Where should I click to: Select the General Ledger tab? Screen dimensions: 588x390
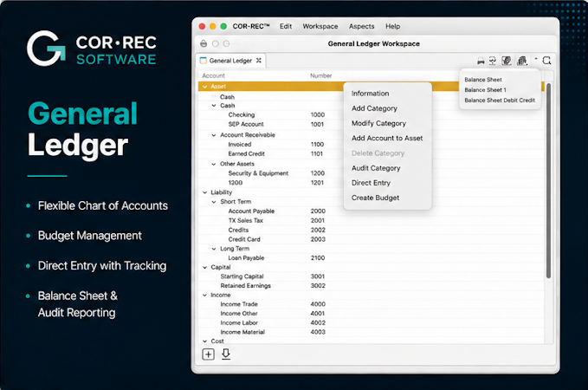(230, 61)
